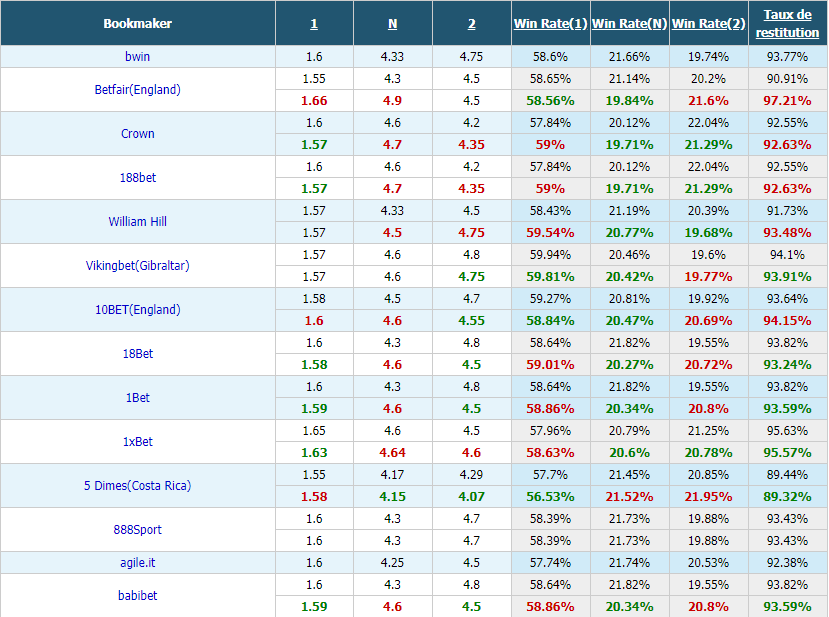
Task: Open the 10BET(England) bookmaker link
Action: pyautogui.click(x=137, y=309)
